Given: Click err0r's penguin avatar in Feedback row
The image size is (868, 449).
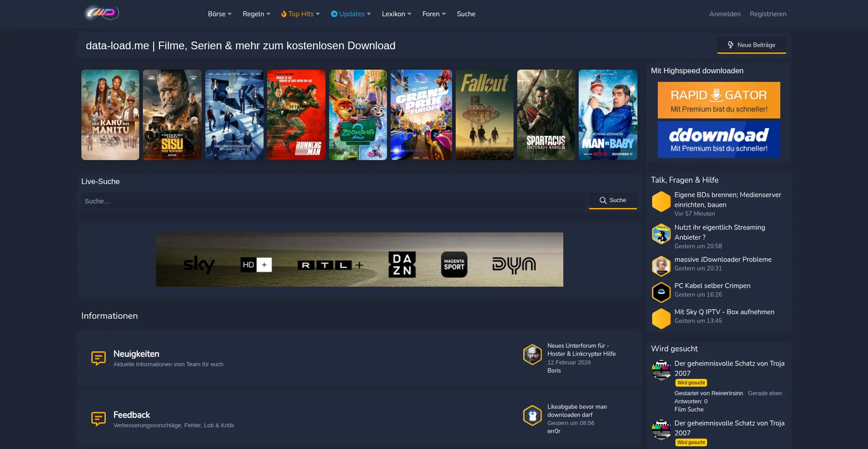Looking at the screenshot, I should pos(533,416).
